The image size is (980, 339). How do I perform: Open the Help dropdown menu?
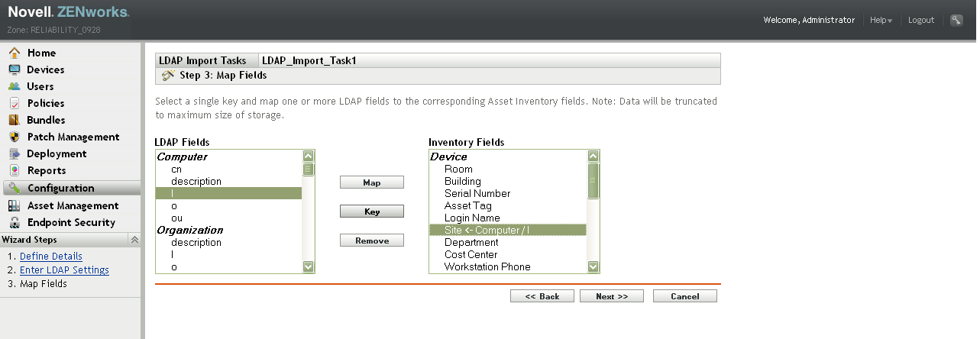click(x=881, y=20)
